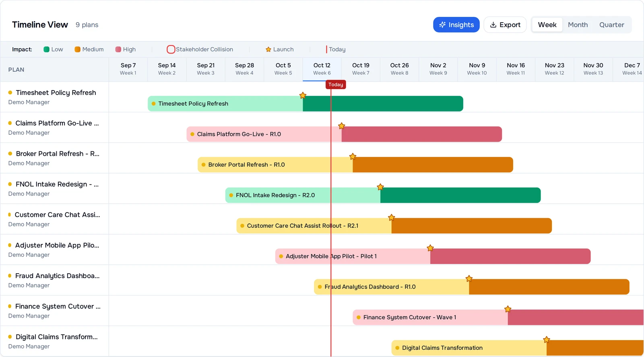
Task: Click the Today legend label
Action: pos(337,50)
